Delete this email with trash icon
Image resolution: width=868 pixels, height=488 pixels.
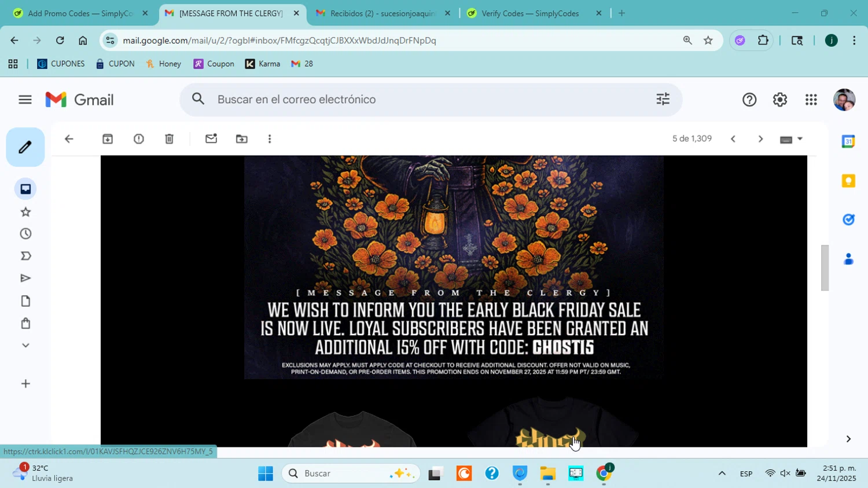coord(169,139)
